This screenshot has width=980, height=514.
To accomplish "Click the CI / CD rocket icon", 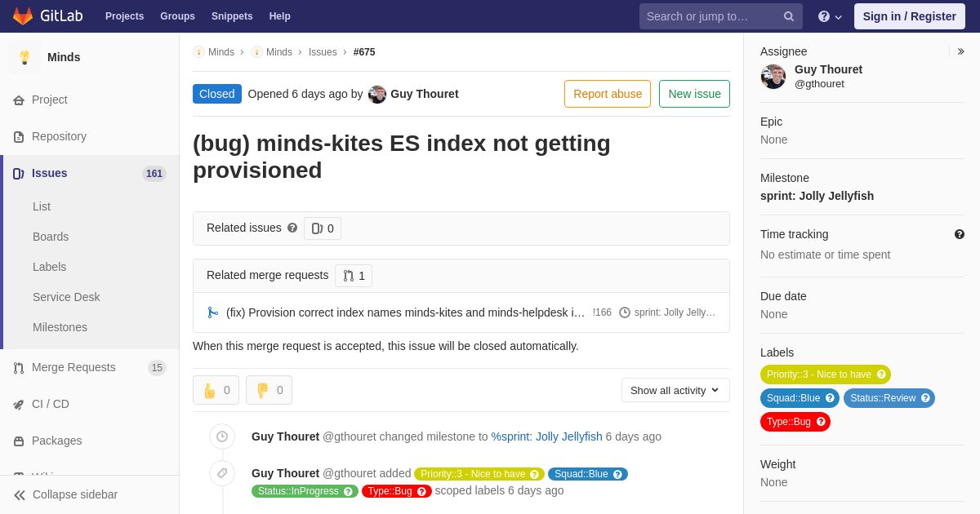I will coord(19,405).
